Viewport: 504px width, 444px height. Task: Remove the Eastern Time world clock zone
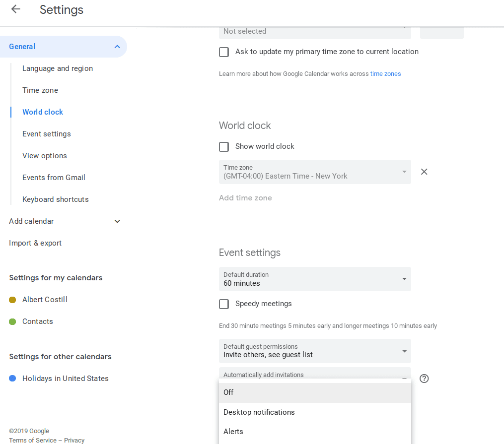click(424, 172)
